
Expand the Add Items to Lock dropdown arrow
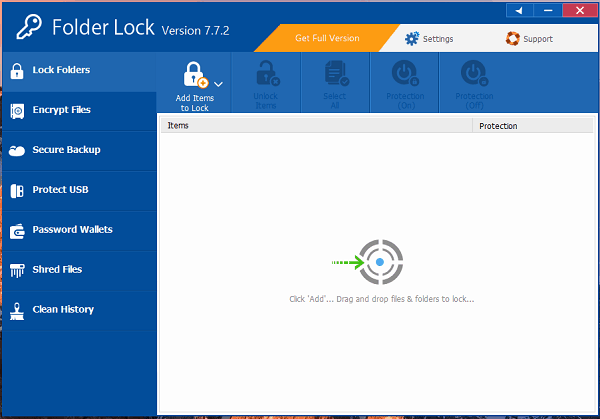[x=218, y=84]
